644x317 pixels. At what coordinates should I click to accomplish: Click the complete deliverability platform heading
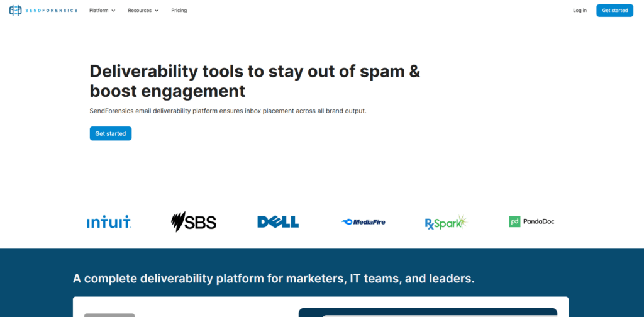point(274,279)
